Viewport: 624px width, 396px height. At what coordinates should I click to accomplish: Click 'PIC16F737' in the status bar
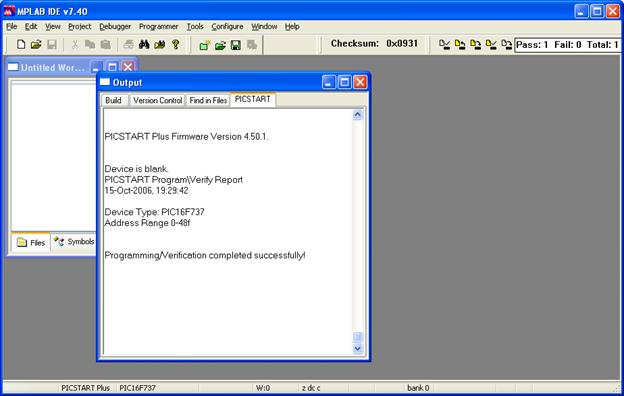tap(137, 388)
